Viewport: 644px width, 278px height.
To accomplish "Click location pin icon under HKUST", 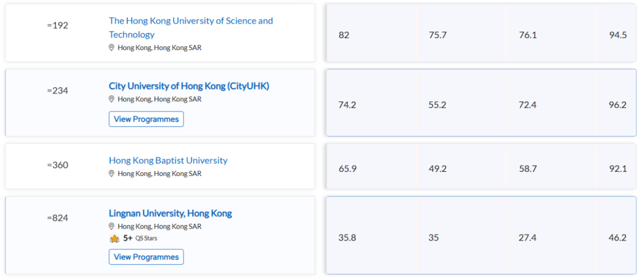I will click(112, 48).
